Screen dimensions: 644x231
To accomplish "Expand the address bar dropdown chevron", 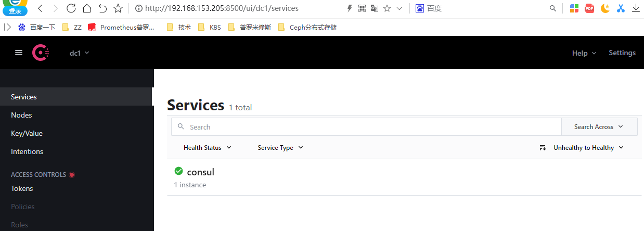I will [x=399, y=8].
